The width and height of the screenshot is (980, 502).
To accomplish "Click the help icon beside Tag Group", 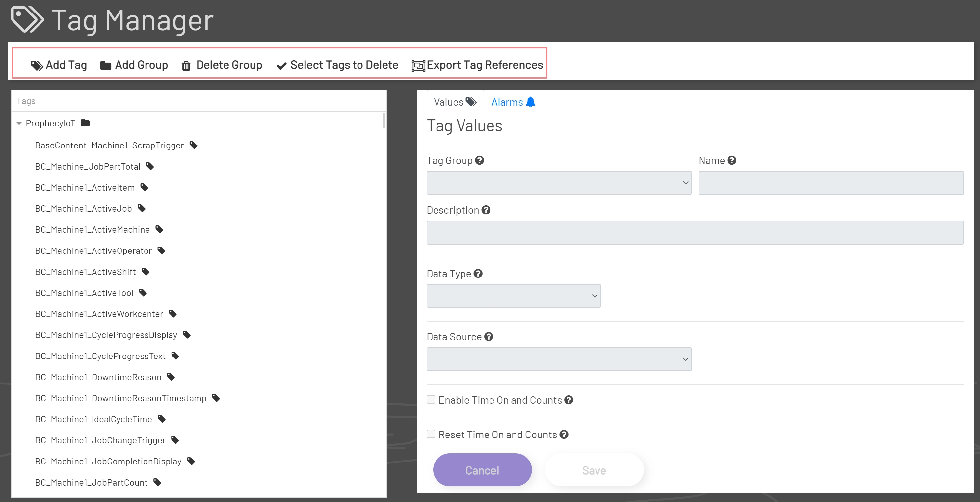I will tap(479, 160).
